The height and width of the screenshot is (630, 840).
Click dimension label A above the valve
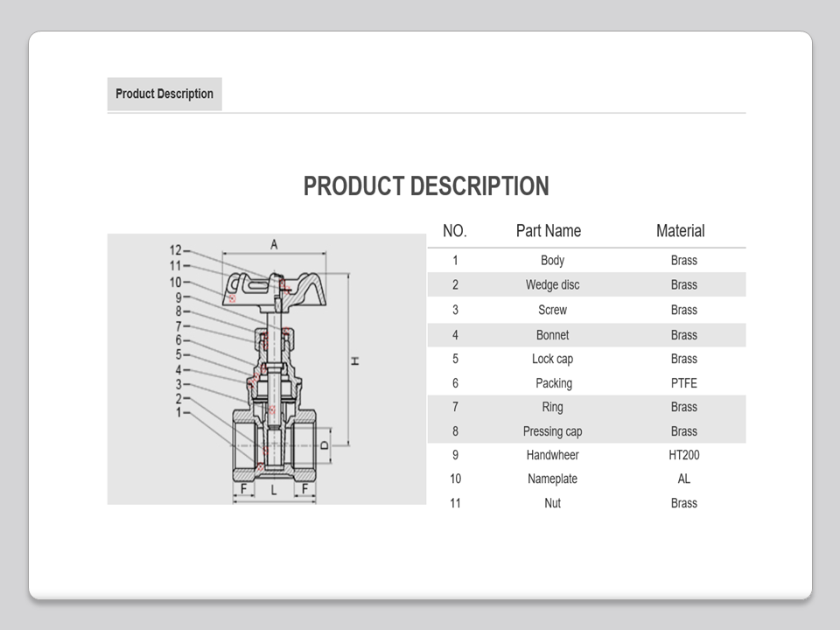(274, 245)
